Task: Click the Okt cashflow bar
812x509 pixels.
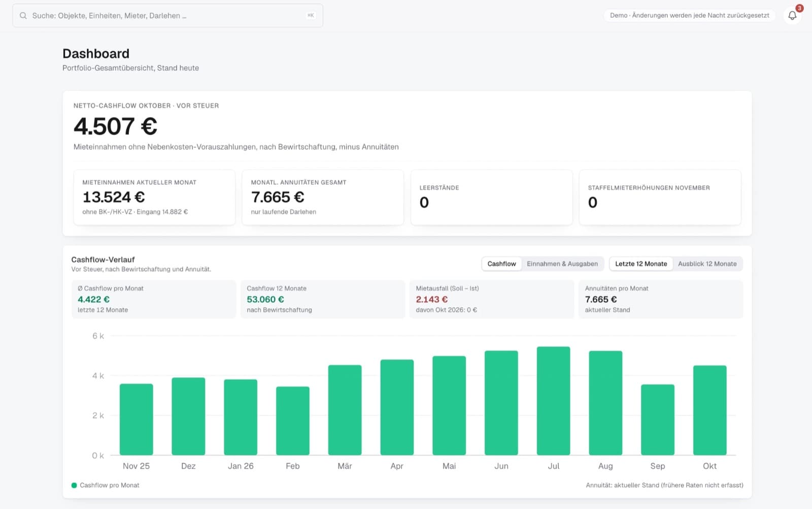Action: pyautogui.click(x=710, y=410)
